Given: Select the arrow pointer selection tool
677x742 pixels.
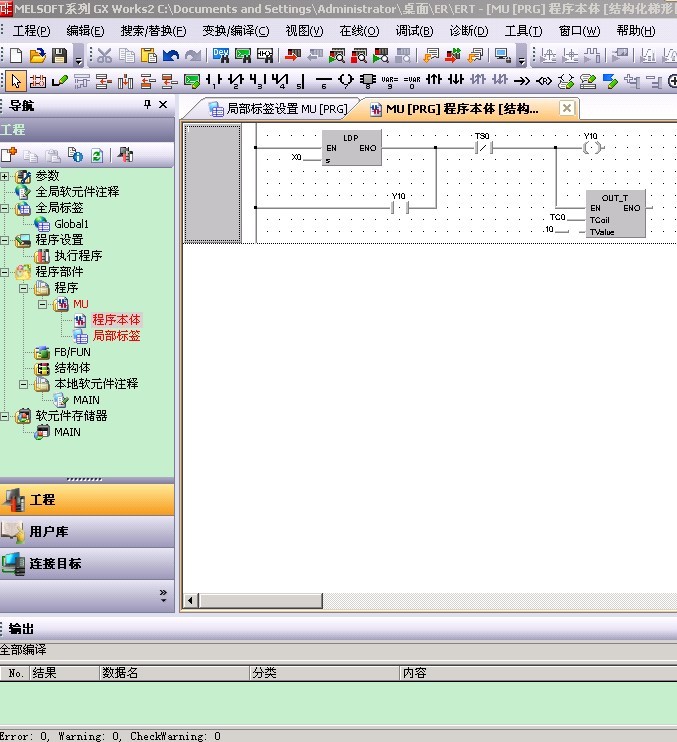Looking at the screenshot, I should click(x=15, y=81).
